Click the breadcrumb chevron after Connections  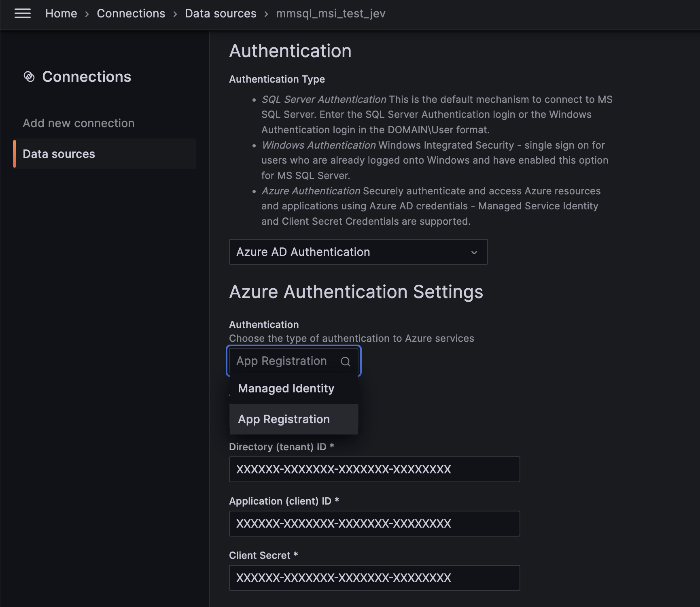coord(174,13)
